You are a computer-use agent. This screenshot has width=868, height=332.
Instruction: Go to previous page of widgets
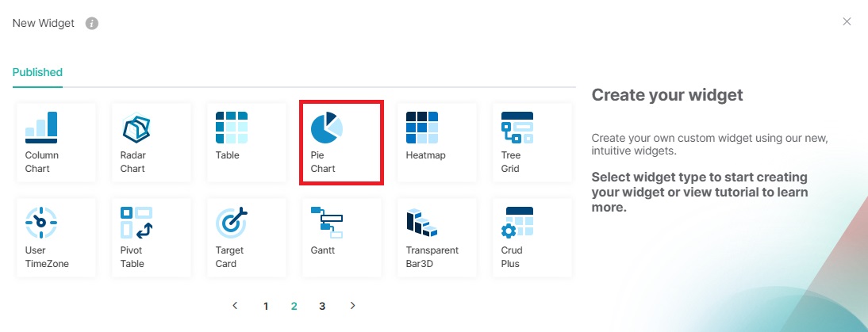[235, 306]
